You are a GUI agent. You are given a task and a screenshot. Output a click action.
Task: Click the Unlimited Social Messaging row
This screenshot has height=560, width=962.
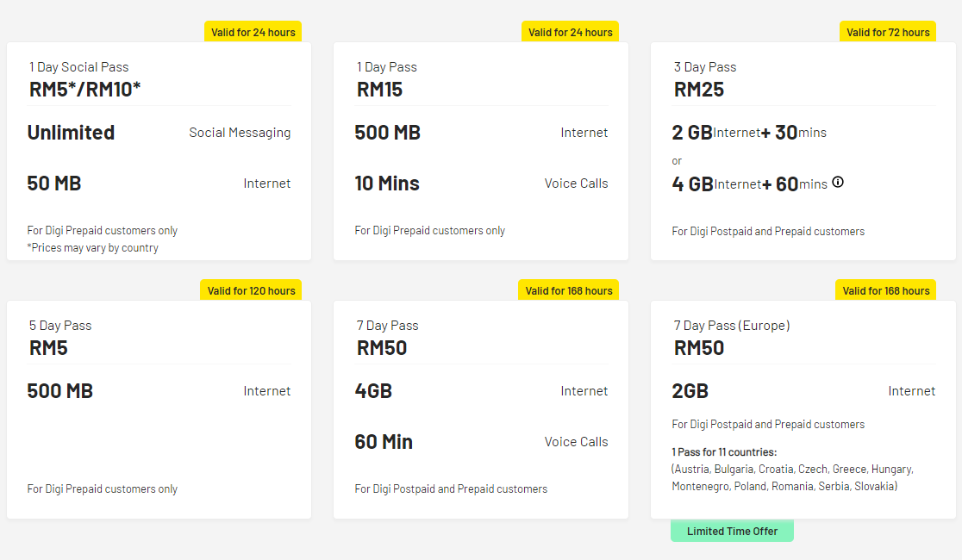(159, 133)
